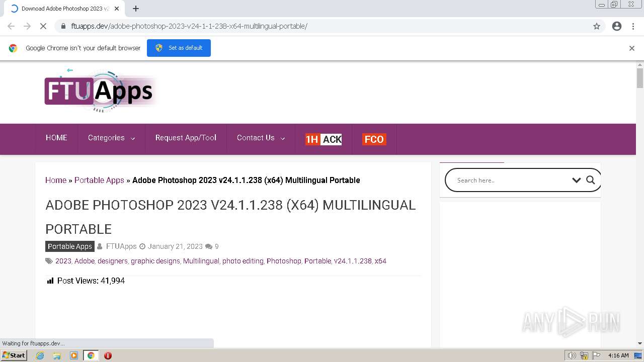Screen dimensions: 644x362
Task: Click the 2023 tag
Action: coord(63,261)
